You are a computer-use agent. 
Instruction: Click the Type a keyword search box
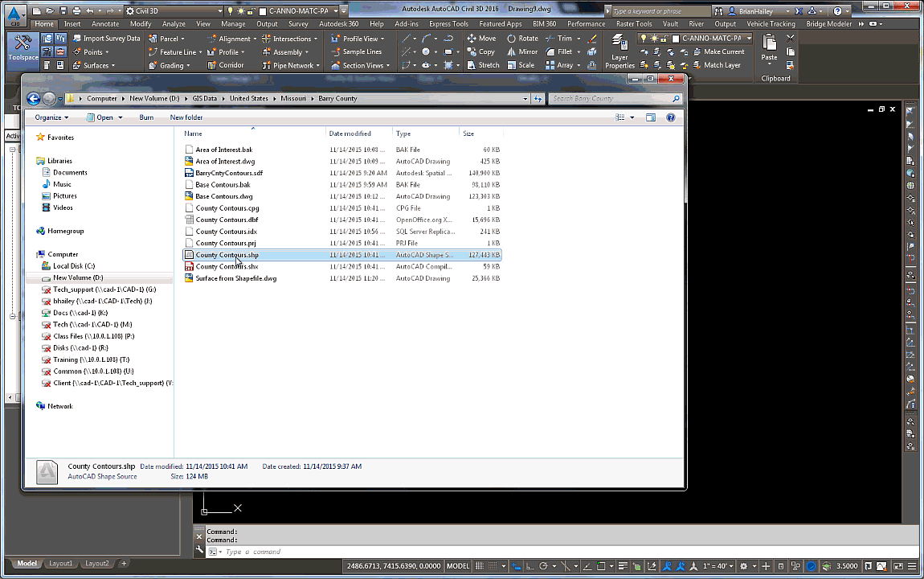[660, 11]
